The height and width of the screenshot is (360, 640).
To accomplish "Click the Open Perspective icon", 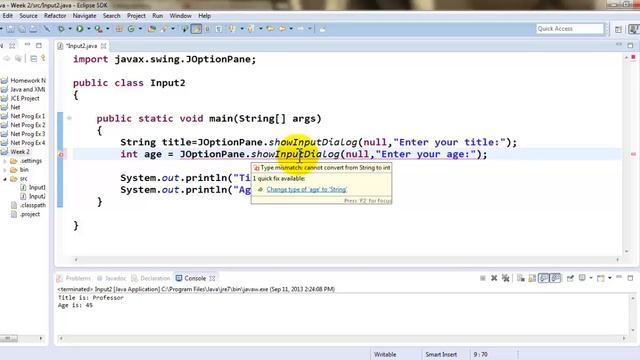I will [x=619, y=29].
